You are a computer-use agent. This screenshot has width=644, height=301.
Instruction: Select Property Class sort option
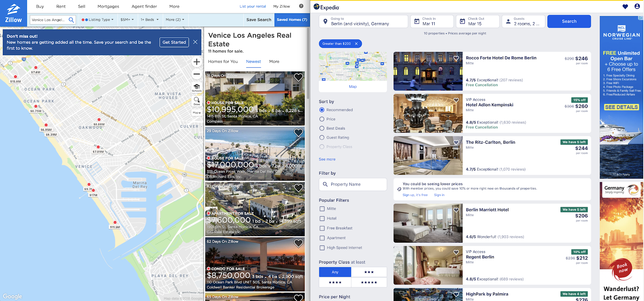(322, 147)
